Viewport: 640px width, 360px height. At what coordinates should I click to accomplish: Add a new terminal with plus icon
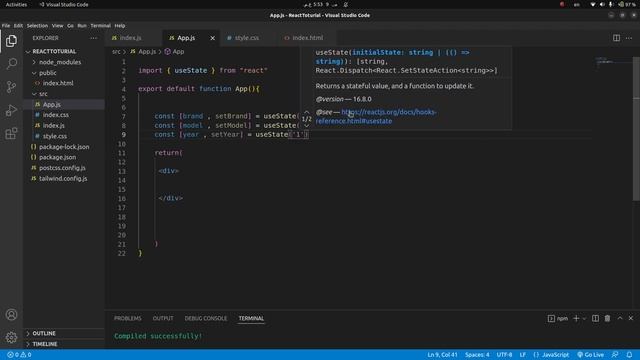click(x=576, y=318)
